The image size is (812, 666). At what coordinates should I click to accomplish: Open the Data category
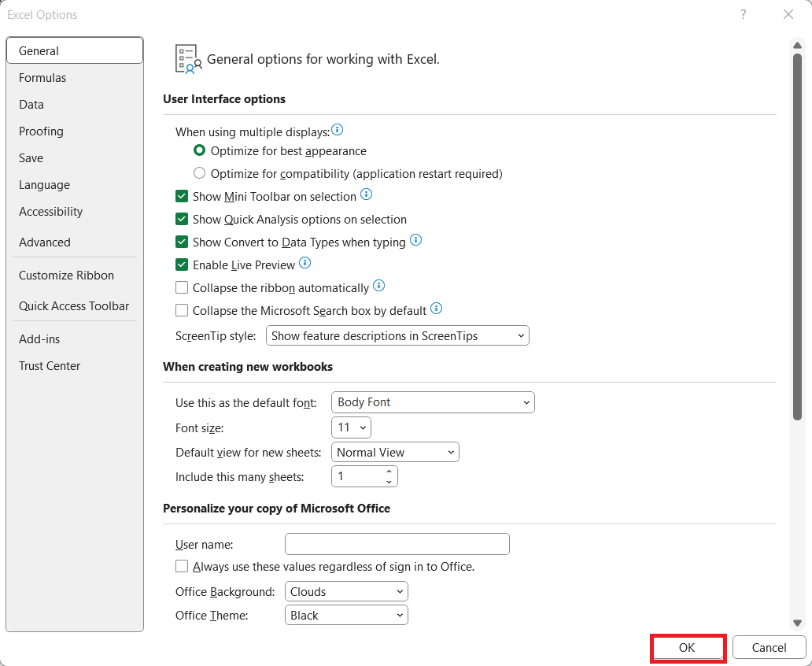coord(75,104)
